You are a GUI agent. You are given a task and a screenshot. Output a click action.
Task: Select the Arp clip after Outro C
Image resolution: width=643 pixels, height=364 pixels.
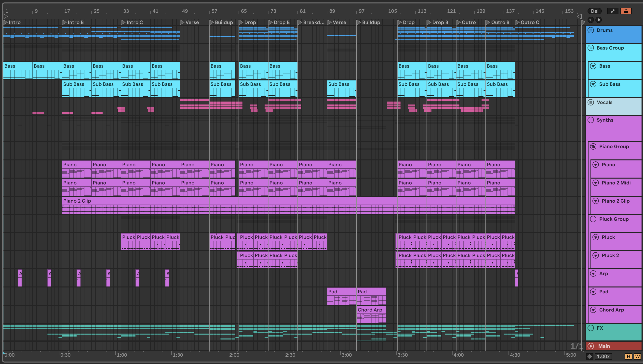517,278
